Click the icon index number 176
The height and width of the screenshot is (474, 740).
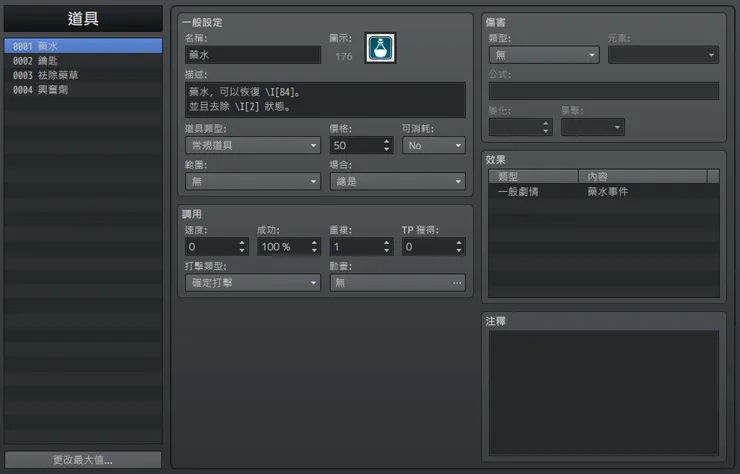click(x=344, y=56)
